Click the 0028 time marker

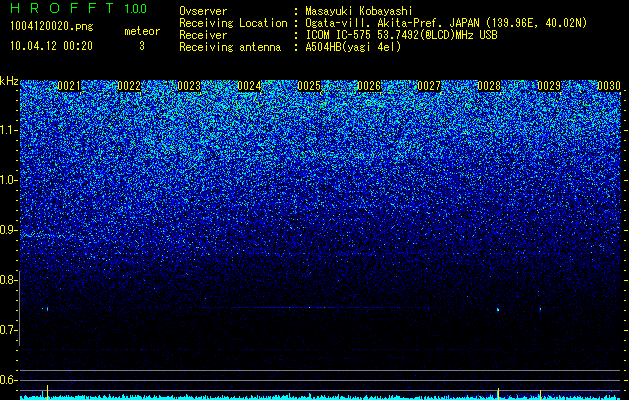(489, 86)
